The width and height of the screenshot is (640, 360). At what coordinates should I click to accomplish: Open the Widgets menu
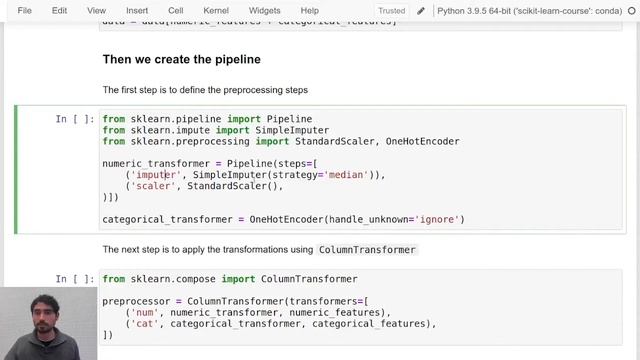pyautogui.click(x=264, y=11)
